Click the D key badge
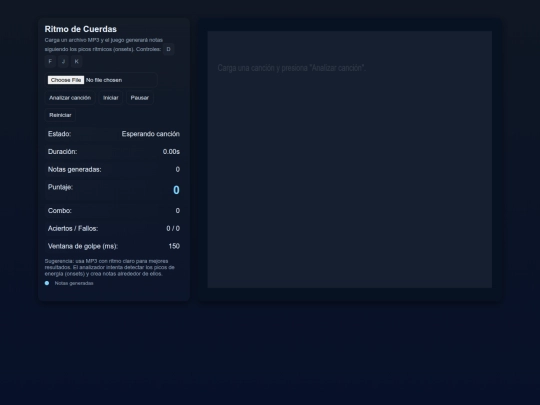Viewport: 540px width, 405px height. point(168,49)
